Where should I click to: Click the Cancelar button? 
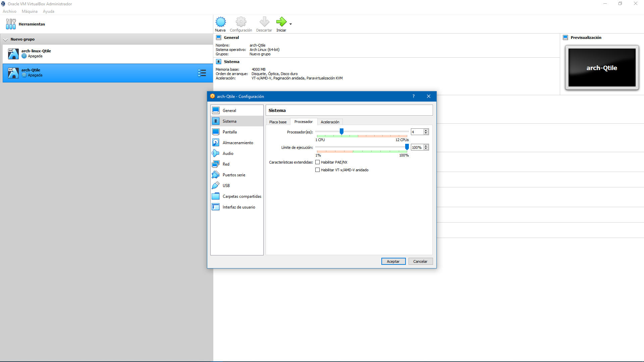click(420, 261)
